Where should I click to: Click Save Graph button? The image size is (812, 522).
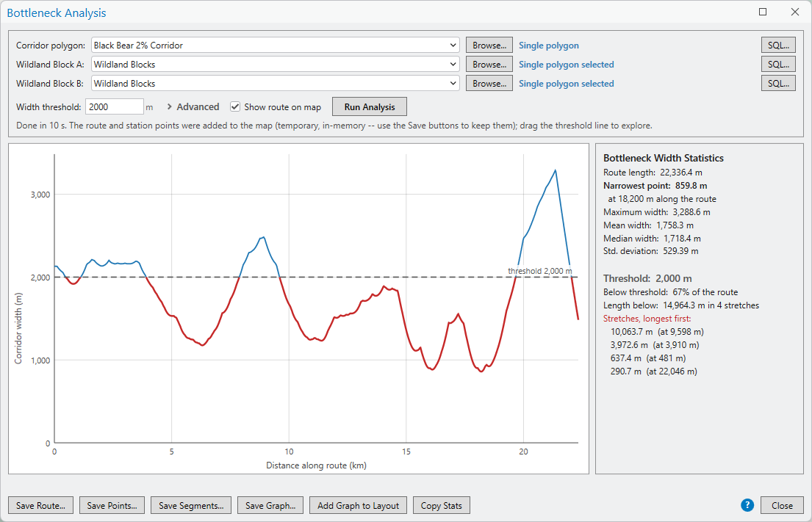[270, 505]
